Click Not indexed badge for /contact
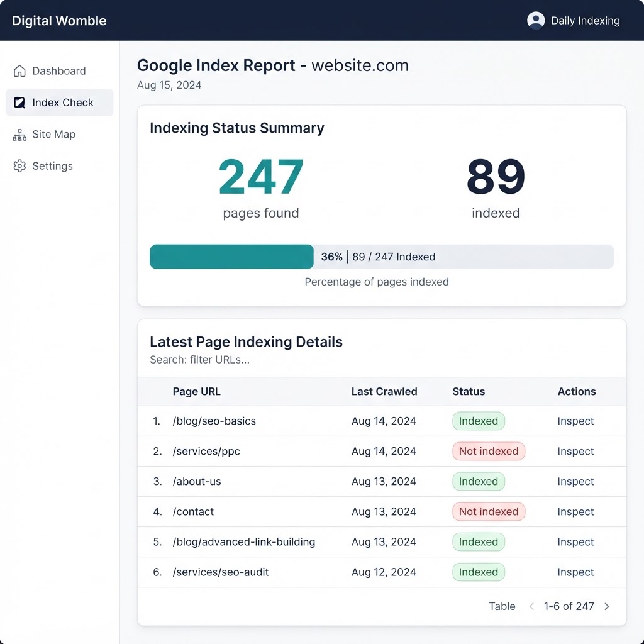 [x=489, y=512]
